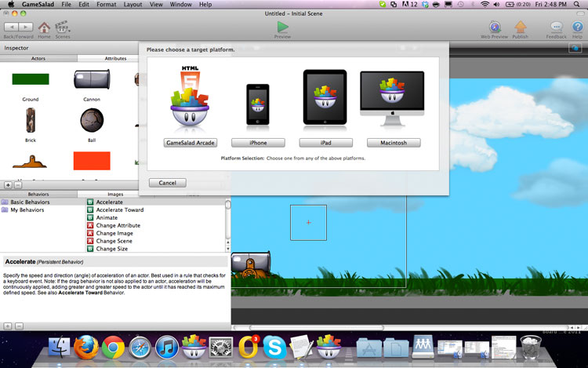This screenshot has width=588, height=368.
Task: Click the behaviors list scrollbar down arrow
Action: pos(228,249)
